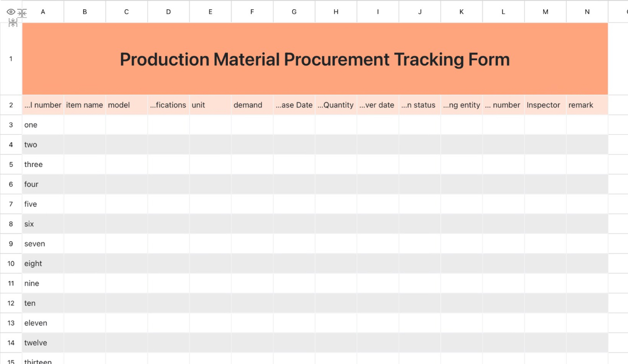628x364 pixels.
Task: Click the cell containing 'one'
Action: tap(43, 125)
